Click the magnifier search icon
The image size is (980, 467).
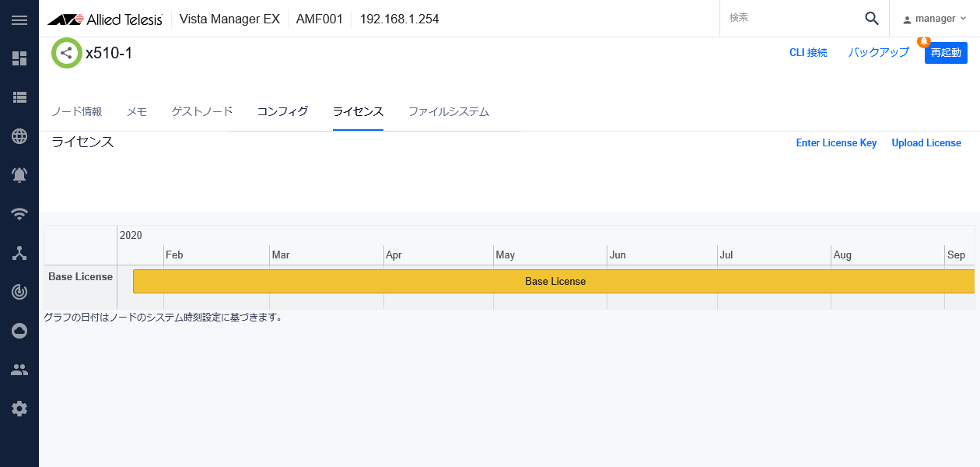coord(872,19)
